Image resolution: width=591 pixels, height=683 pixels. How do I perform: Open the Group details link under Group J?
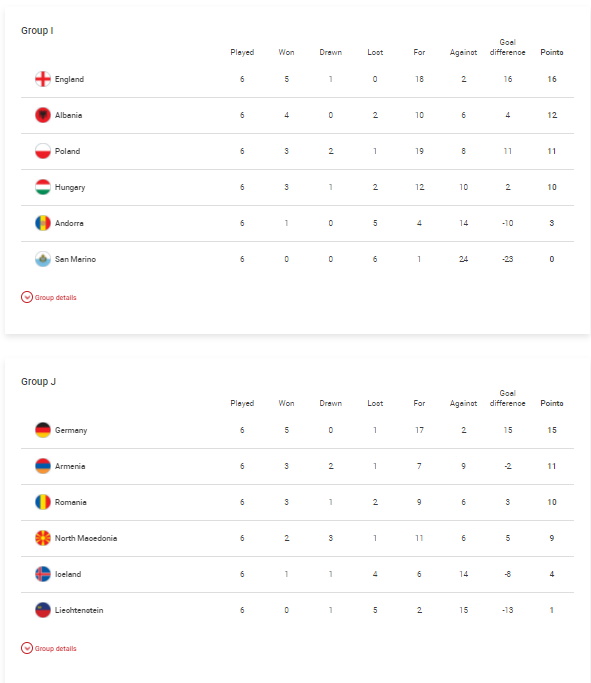click(55, 649)
